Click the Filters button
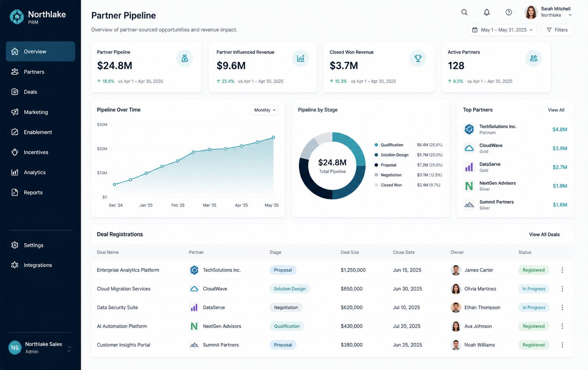 pos(557,30)
